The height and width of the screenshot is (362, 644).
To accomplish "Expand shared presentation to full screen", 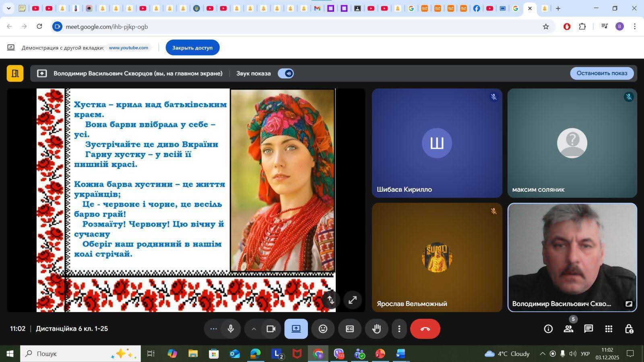I will pos(353,300).
